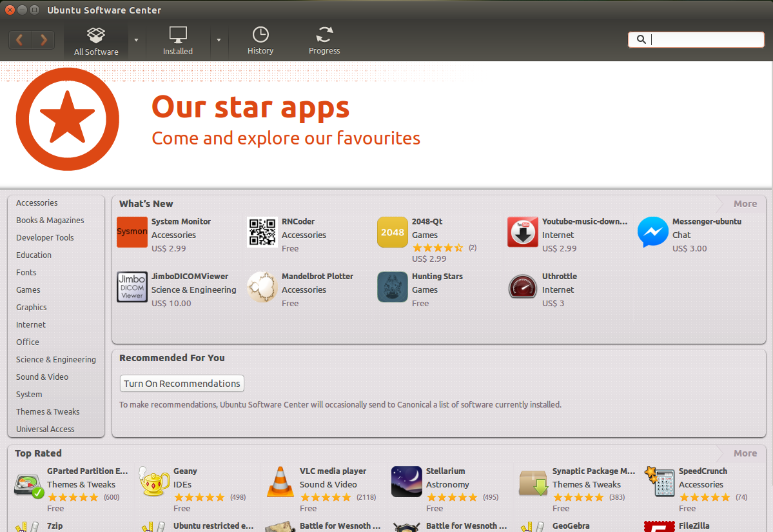
Task: Click the JimboDICOMViewer app title
Action: click(190, 276)
